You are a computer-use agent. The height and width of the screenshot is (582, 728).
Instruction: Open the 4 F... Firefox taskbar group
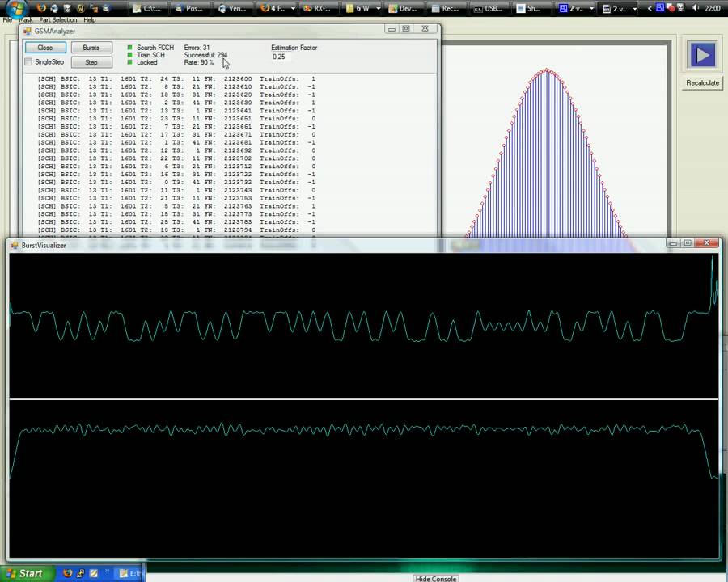[x=277, y=8]
